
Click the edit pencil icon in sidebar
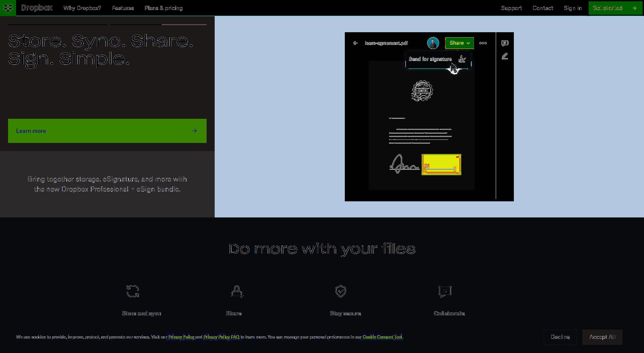505,56
